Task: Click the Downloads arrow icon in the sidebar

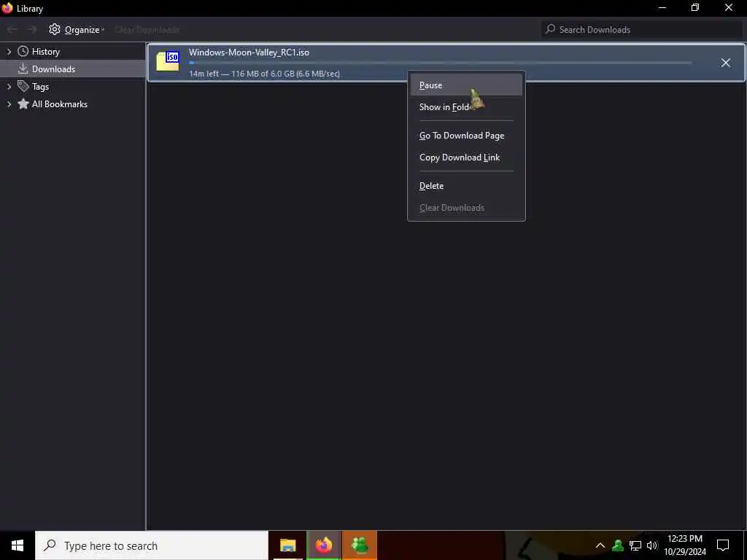Action: pos(23,69)
